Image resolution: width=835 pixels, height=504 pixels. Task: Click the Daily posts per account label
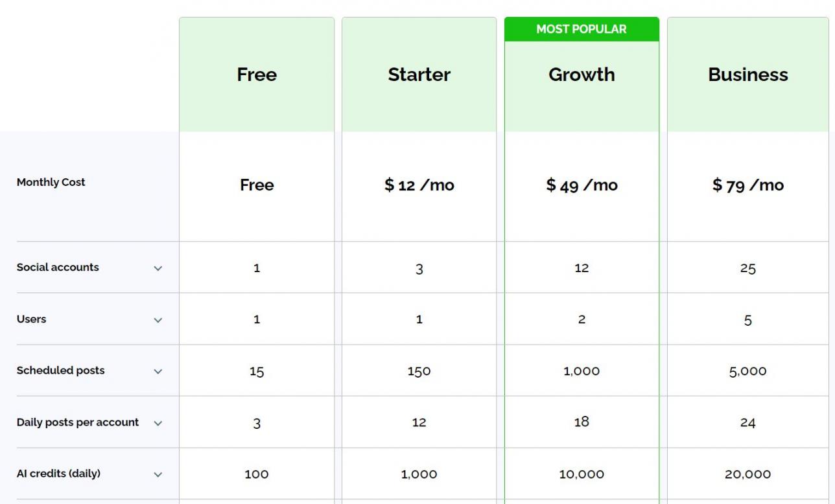(78, 422)
